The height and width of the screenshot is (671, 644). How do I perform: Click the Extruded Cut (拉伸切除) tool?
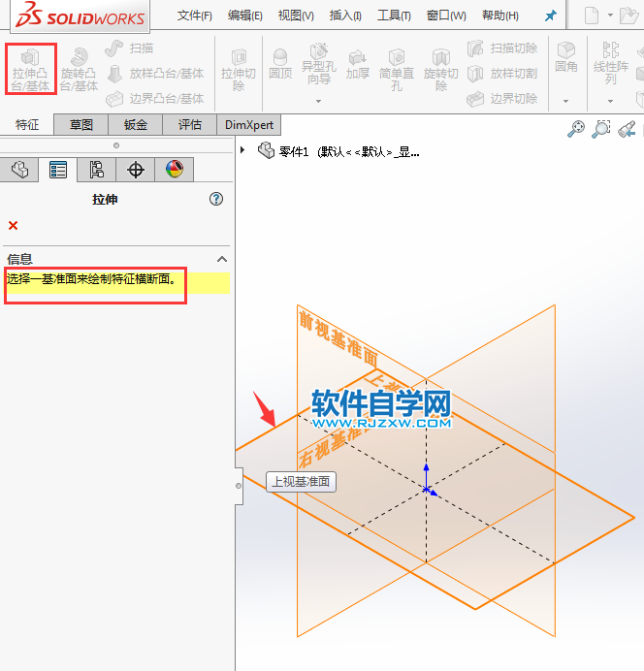click(x=239, y=69)
